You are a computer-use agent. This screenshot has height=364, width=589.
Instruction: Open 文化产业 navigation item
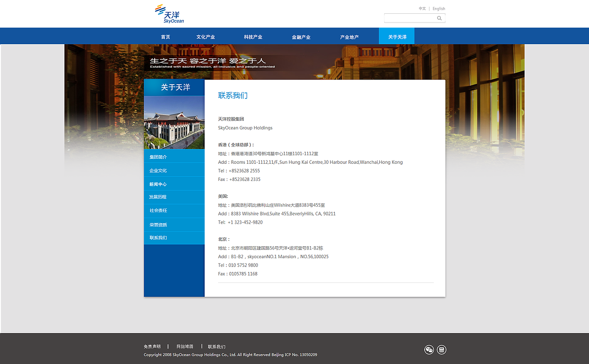point(206,37)
